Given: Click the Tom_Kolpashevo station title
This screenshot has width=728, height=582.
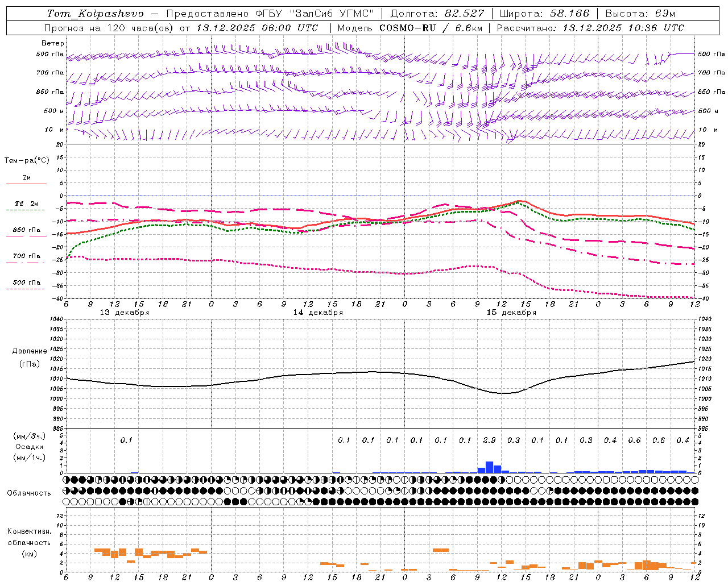Looking at the screenshot, I should pos(95,14).
